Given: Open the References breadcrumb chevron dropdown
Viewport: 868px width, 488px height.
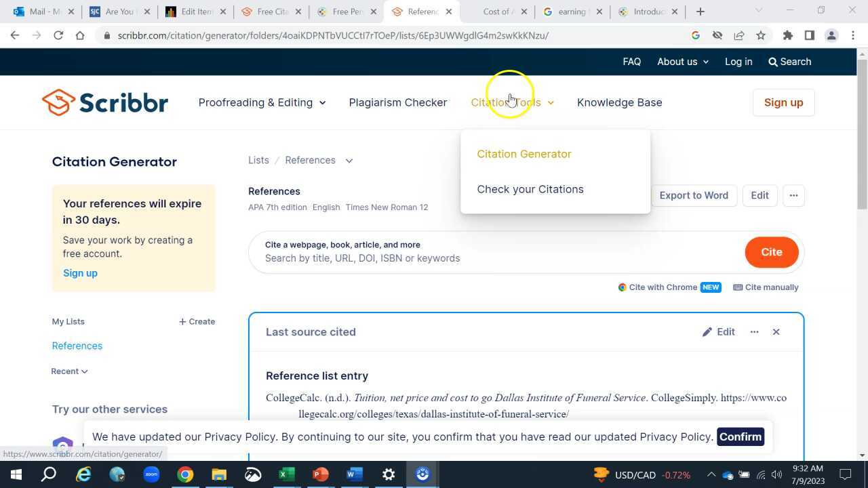Looking at the screenshot, I should [349, 160].
